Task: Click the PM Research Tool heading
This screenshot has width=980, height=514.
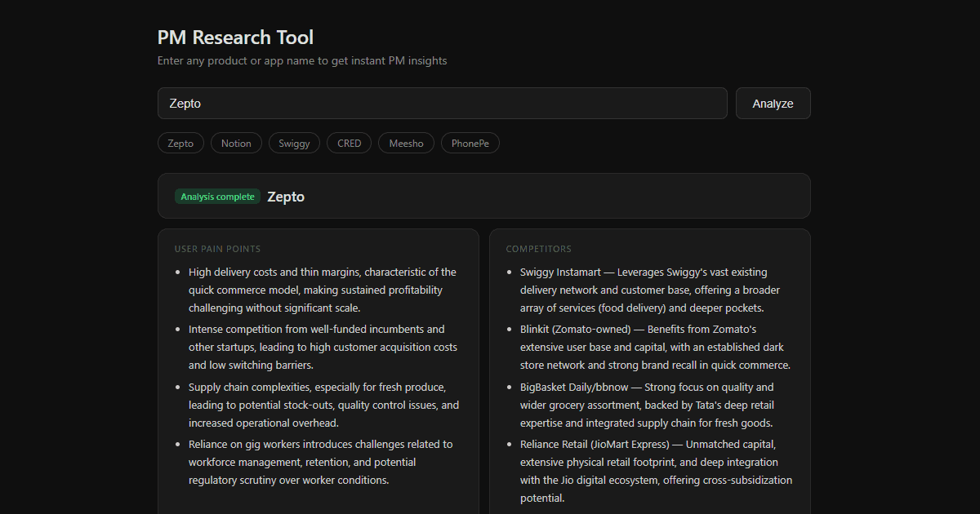Action: coord(235,38)
